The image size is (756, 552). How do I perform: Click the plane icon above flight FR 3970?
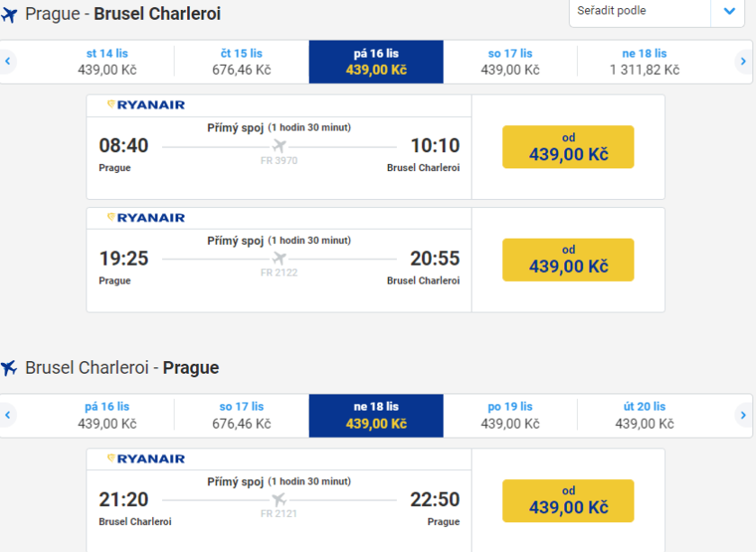coord(279,146)
